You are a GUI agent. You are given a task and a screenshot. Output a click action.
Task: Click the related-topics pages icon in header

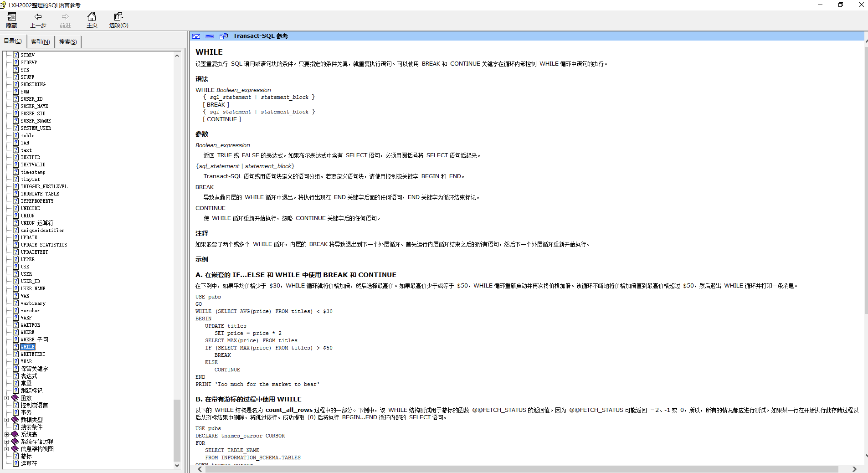tap(224, 36)
